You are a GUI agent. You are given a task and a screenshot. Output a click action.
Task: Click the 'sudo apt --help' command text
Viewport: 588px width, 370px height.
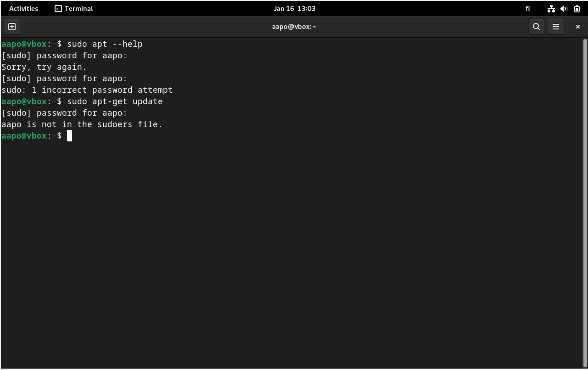point(105,44)
